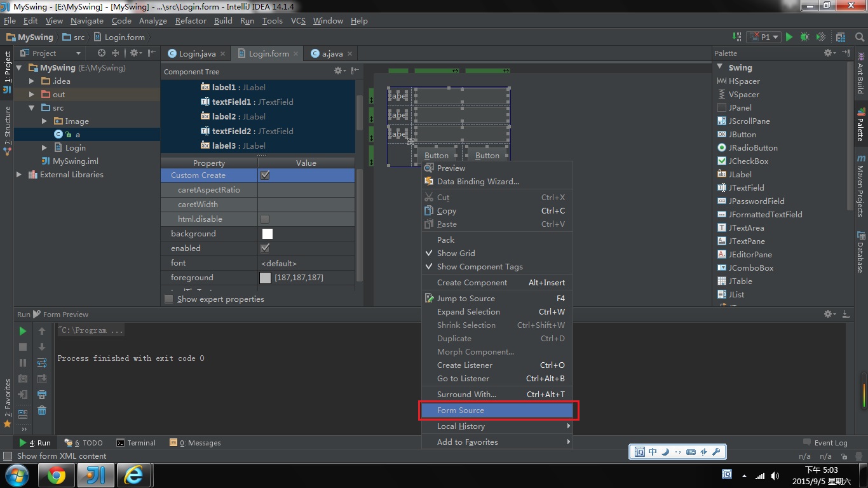Click the Up stack trace arrow

coord(42,331)
